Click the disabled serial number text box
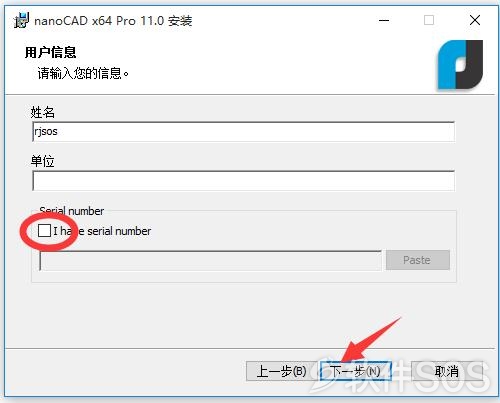 coord(210,260)
